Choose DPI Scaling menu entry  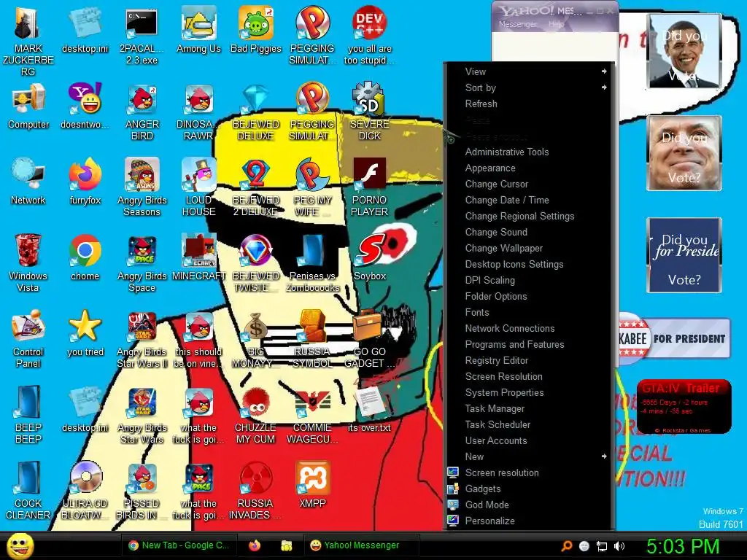[529, 280]
